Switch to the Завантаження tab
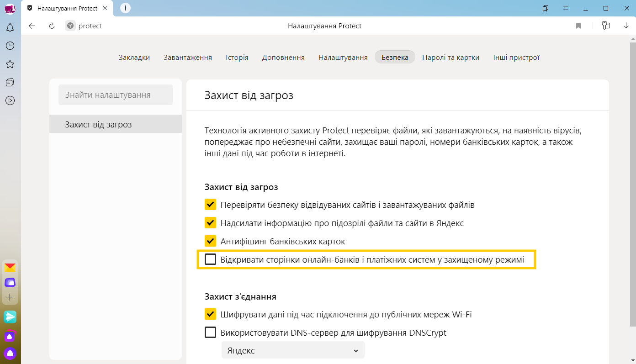636x364 pixels. [188, 57]
